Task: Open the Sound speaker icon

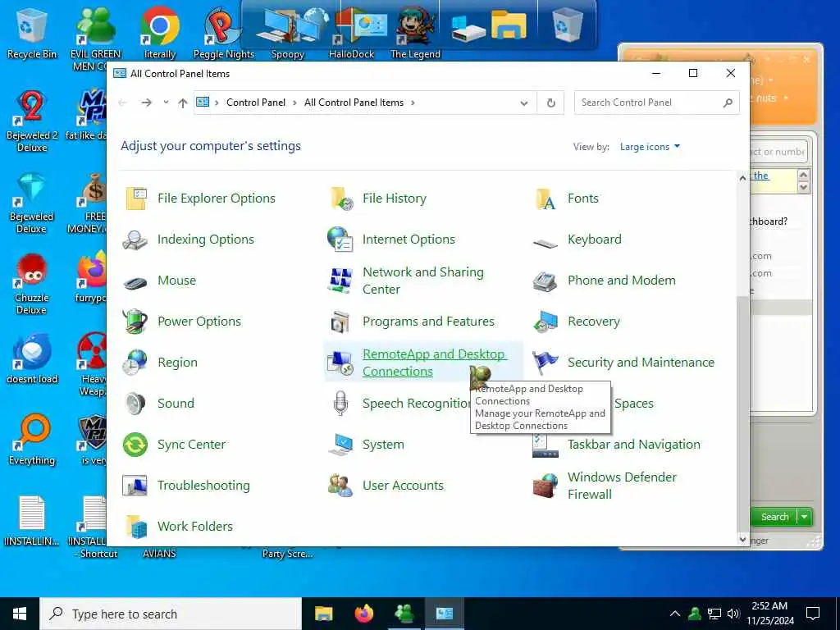Action: (135, 404)
